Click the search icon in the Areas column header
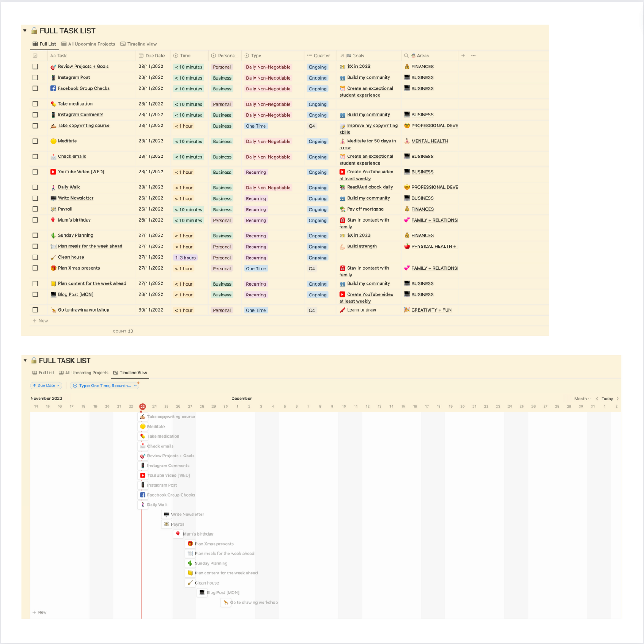Image resolution: width=644 pixels, height=644 pixels. (406, 56)
